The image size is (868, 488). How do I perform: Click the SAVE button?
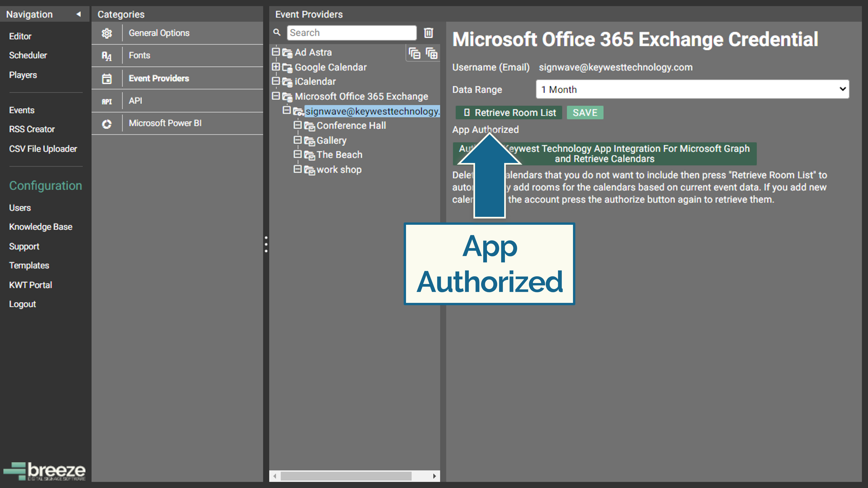[x=585, y=112]
